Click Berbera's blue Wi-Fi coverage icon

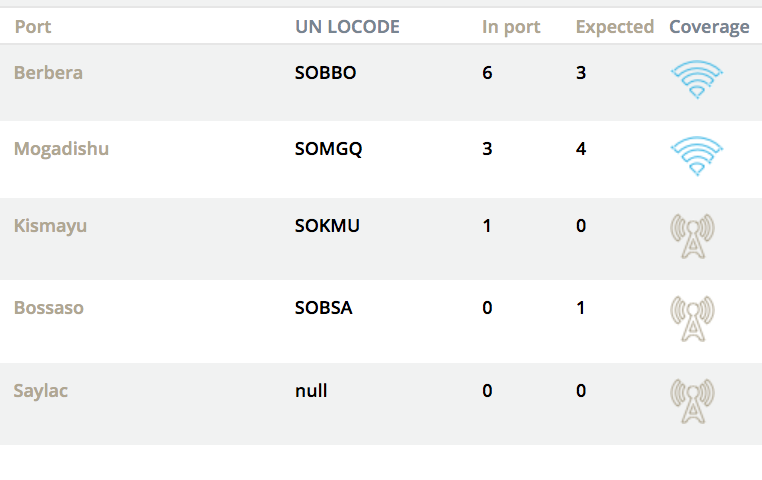pyautogui.click(x=697, y=79)
